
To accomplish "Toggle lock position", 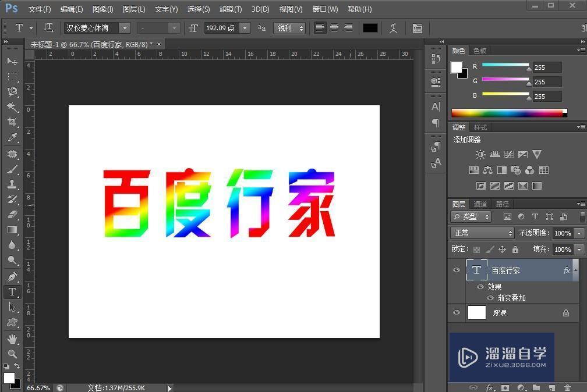I will click(503, 249).
